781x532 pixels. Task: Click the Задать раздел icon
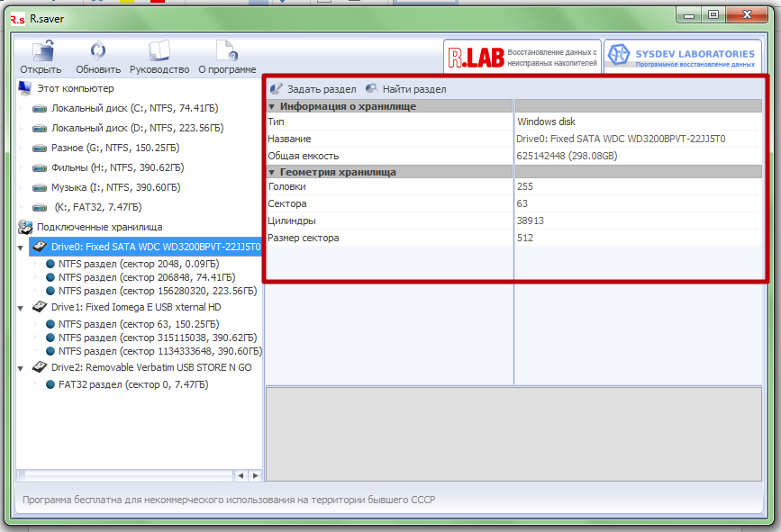point(277,89)
